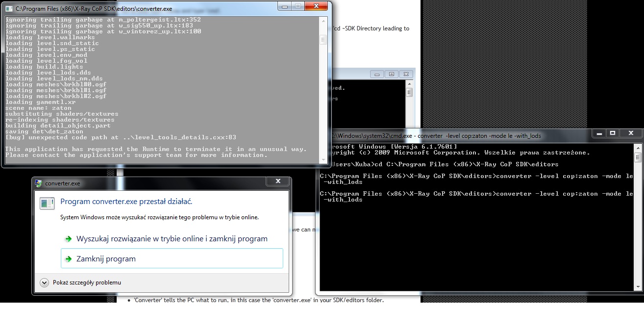
Task: Close the cmd.exe converter window
Action: coord(630,133)
